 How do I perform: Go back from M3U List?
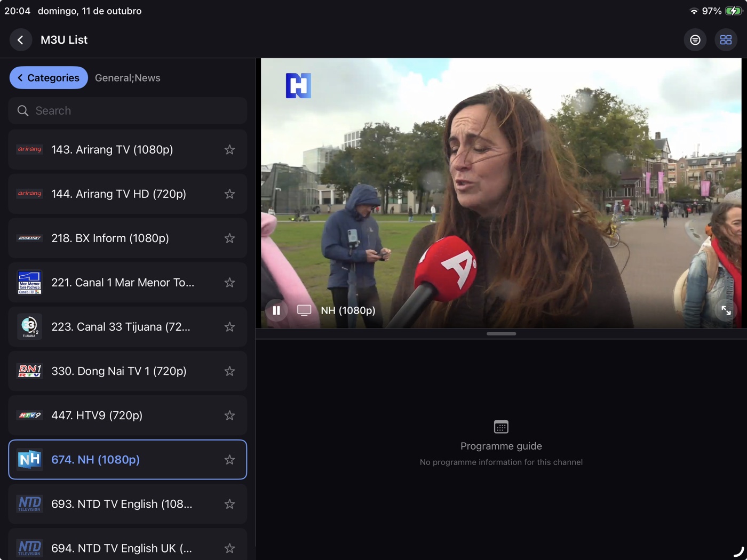pos(21,40)
